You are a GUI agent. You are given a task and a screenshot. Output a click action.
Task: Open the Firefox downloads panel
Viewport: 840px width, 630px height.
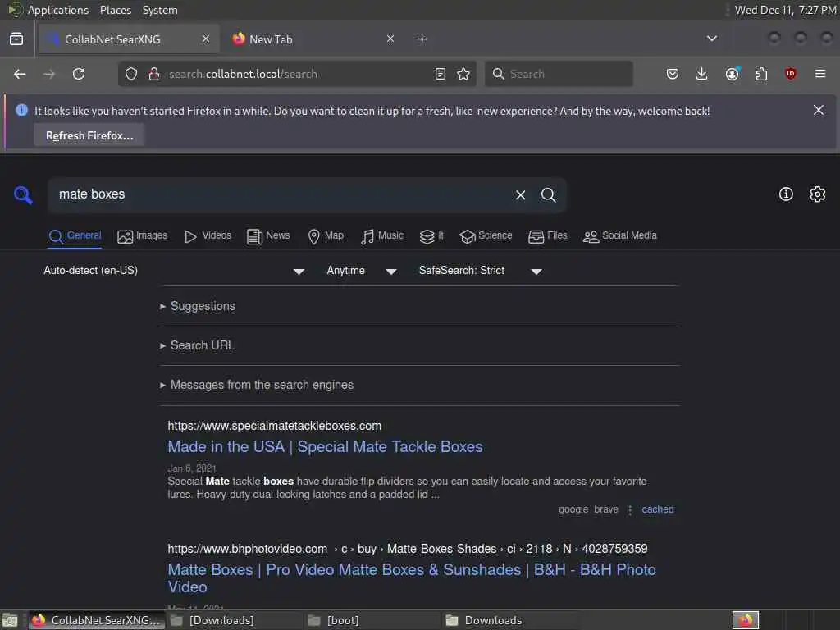702,74
